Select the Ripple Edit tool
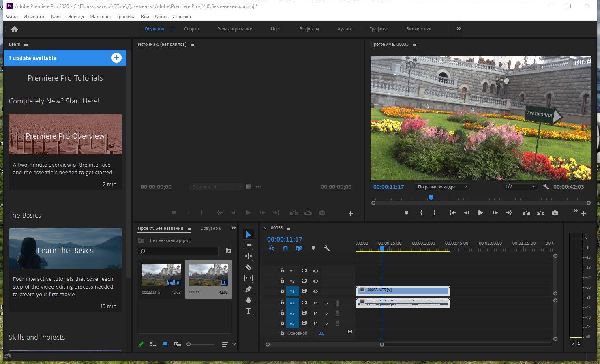 pos(249,256)
